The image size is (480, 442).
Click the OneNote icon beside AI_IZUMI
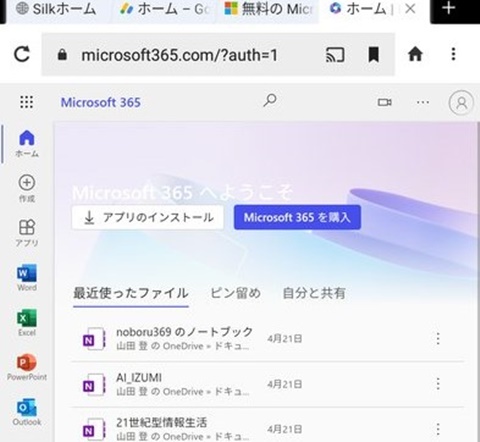tap(94, 384)
